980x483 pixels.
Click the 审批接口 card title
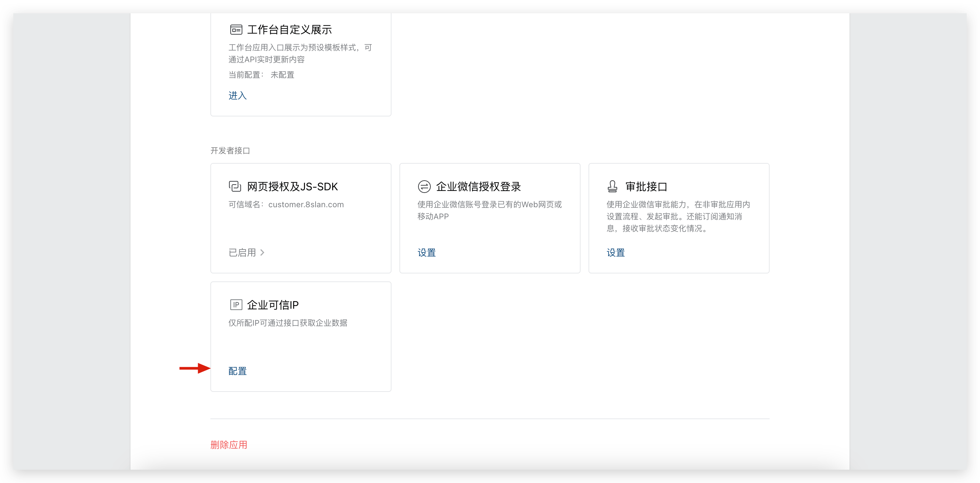point(646,186)
